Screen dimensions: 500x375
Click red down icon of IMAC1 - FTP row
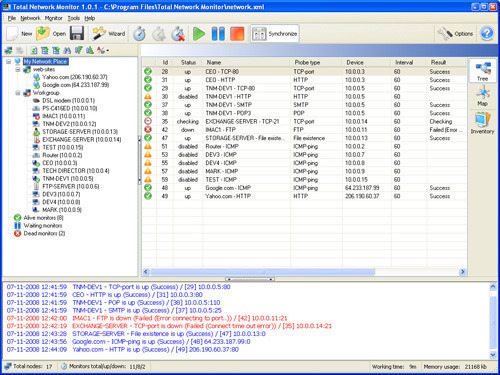pos(148,130)
